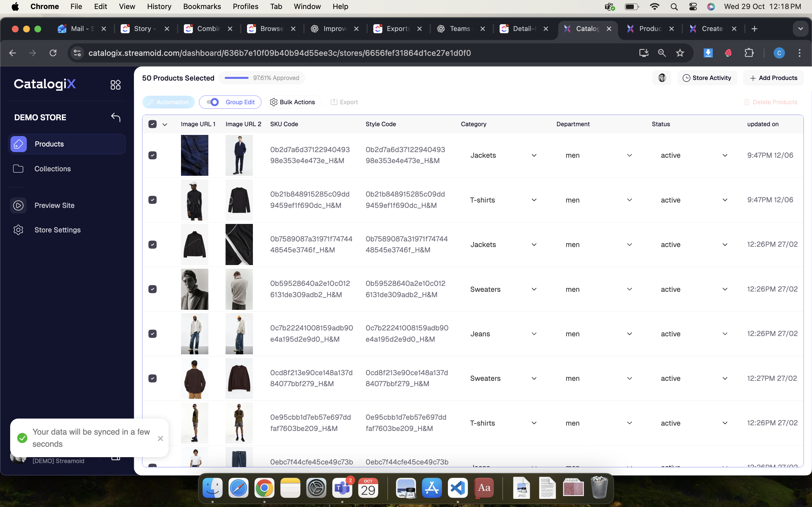The width and height of the screenshot is (812, 507).
Task: Open the CatalogiX apps grid icon
Action: tap(115, 84)
